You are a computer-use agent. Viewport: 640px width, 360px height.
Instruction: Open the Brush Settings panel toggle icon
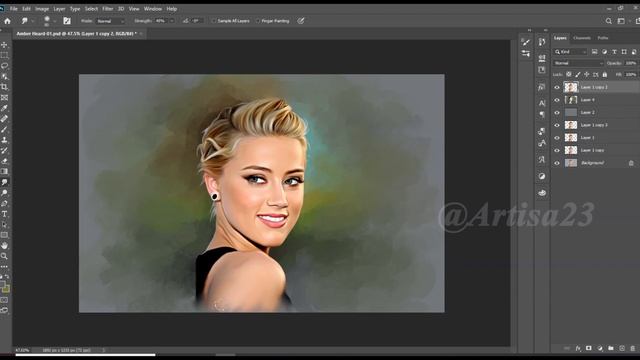(x=67, y=21)
